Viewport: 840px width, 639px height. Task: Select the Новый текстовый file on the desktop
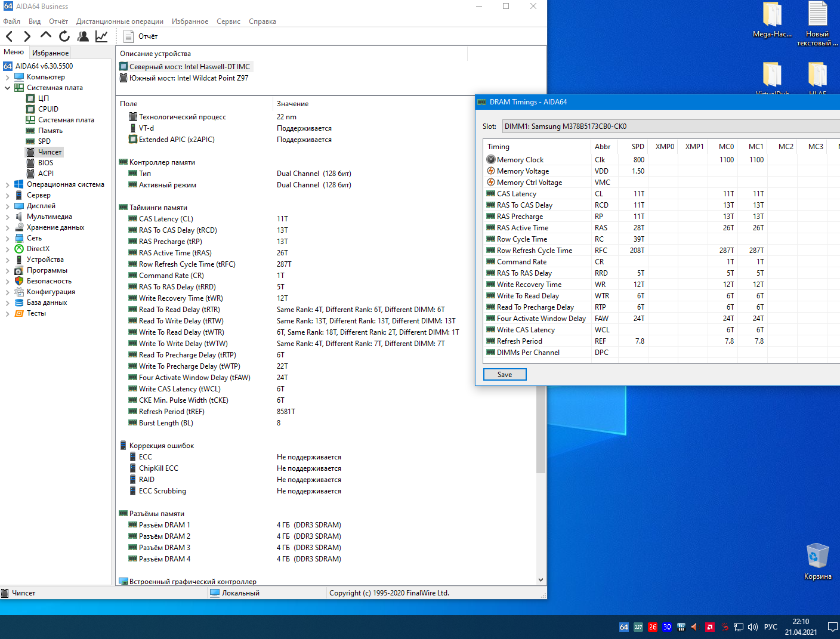click(x=817, y=24)
